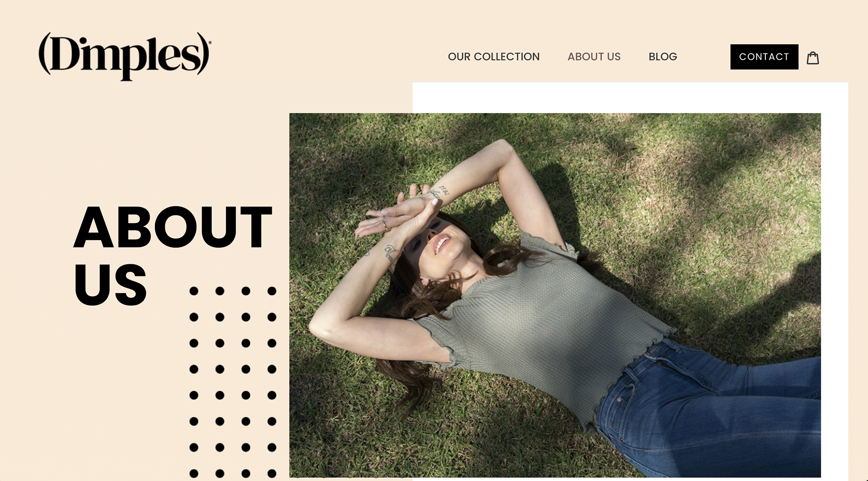Click the hero photo of woman on grass
This screenshot has height=481, width=868.
555,295
